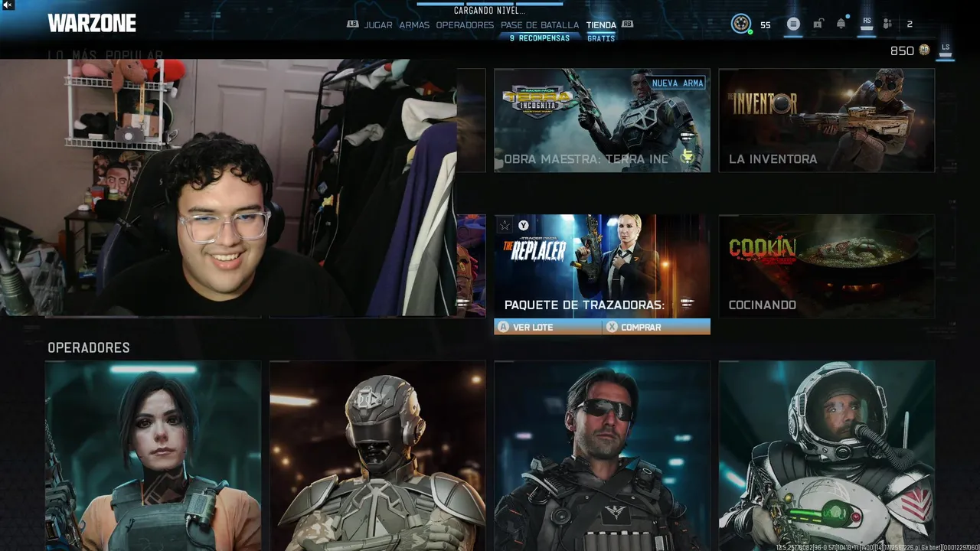Click the player level 55
Image resolution: width=980 pixels, height=551 pixels.
point(766,24)
